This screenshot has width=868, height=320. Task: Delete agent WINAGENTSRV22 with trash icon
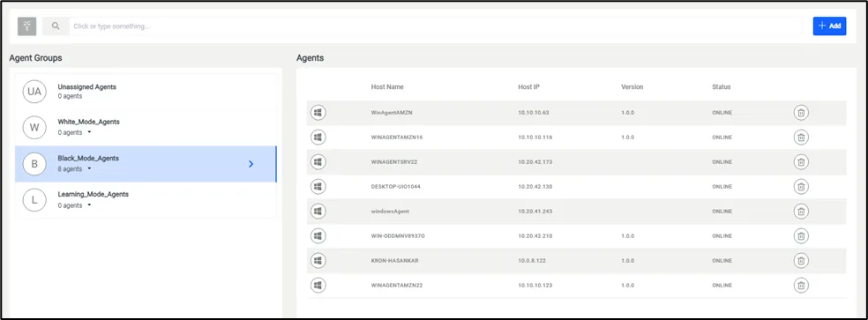tap(800, 161)
